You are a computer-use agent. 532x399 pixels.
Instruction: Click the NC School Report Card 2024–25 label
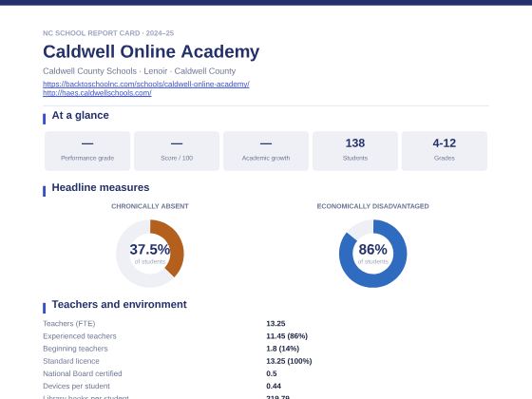(x=108, y=33)
